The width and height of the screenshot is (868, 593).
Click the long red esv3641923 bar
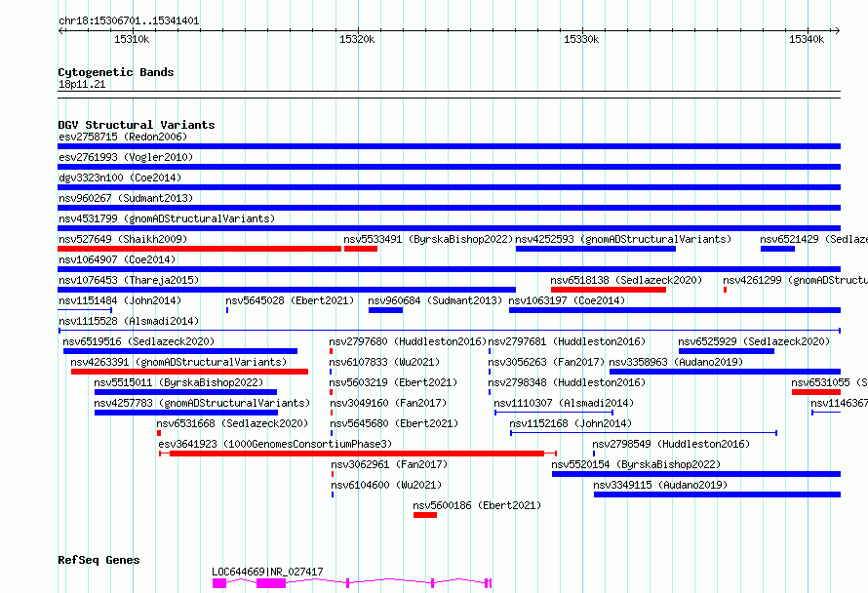click(357, 454)
